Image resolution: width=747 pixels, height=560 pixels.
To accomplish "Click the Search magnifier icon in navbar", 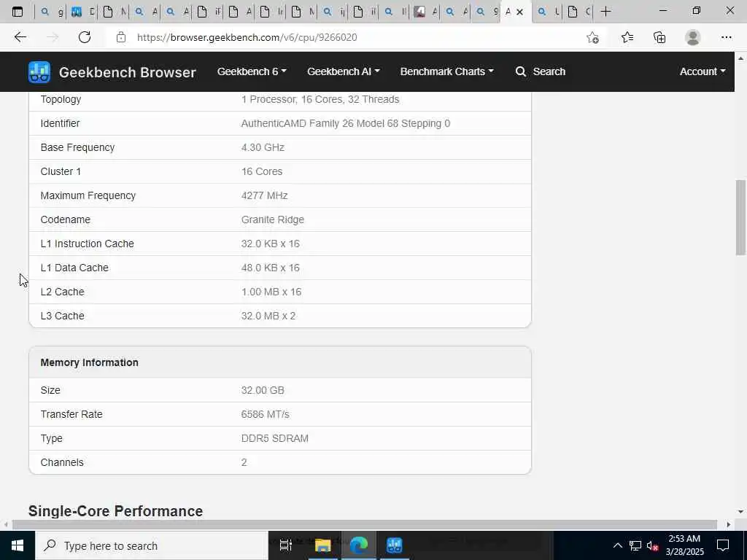I will [521, 71].
